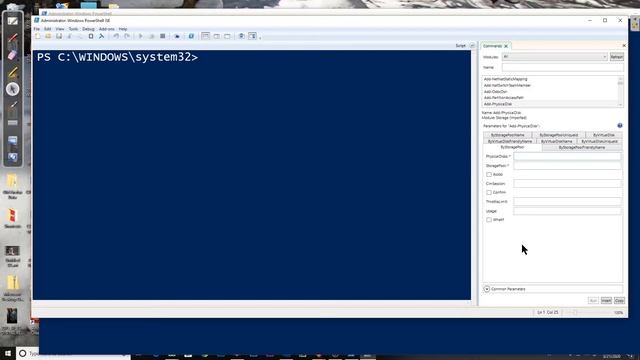Click the Undo toolbar icon
The image size is (640, 360).
coord(116,36)
